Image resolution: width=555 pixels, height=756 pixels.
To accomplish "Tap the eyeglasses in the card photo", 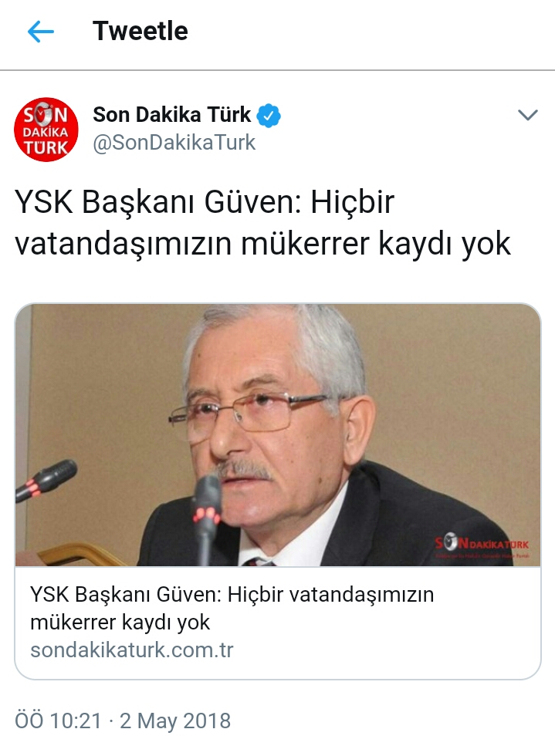I will click(249, 415).
